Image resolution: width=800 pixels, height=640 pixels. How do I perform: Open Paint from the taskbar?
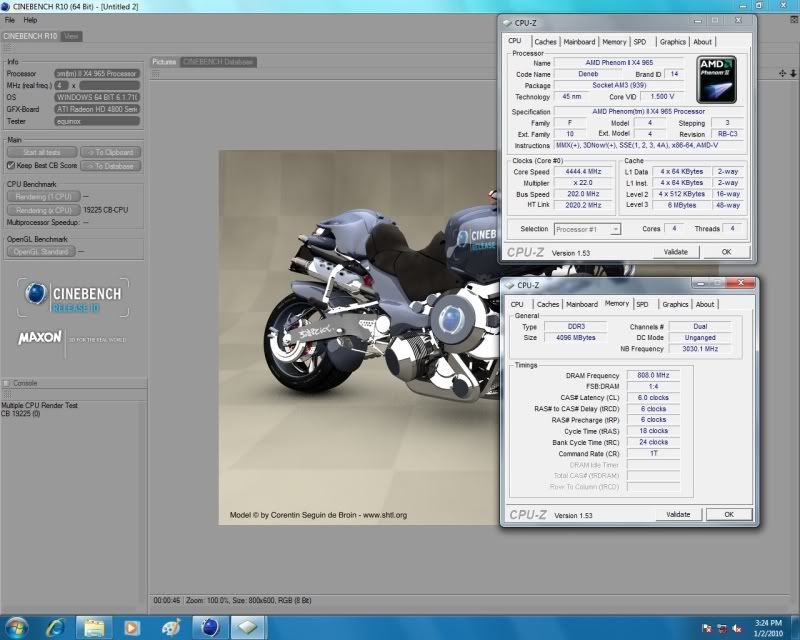(171, 627)
